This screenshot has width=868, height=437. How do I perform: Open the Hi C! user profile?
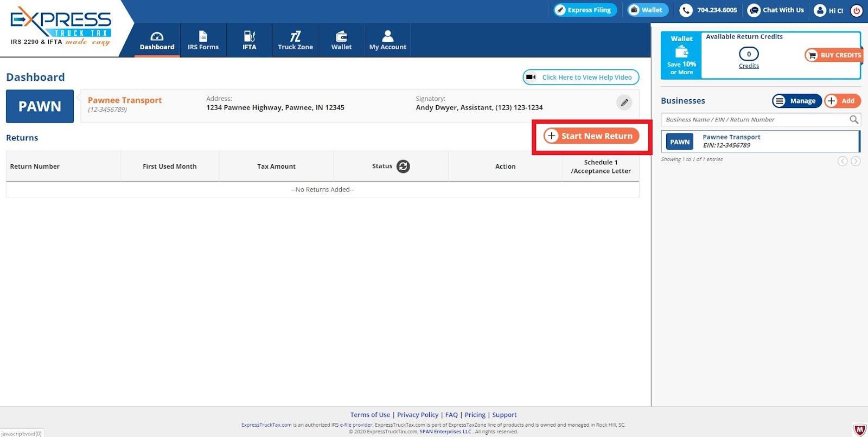click(x=829, y=10)
